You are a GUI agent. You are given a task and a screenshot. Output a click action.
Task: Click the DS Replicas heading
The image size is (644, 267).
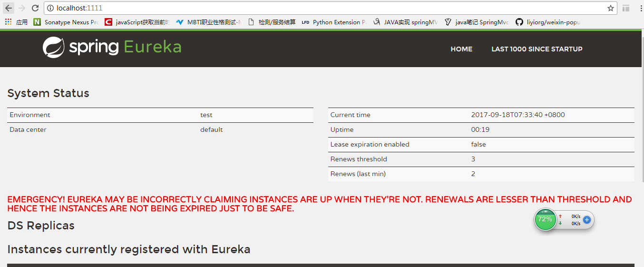coord(41,226)
